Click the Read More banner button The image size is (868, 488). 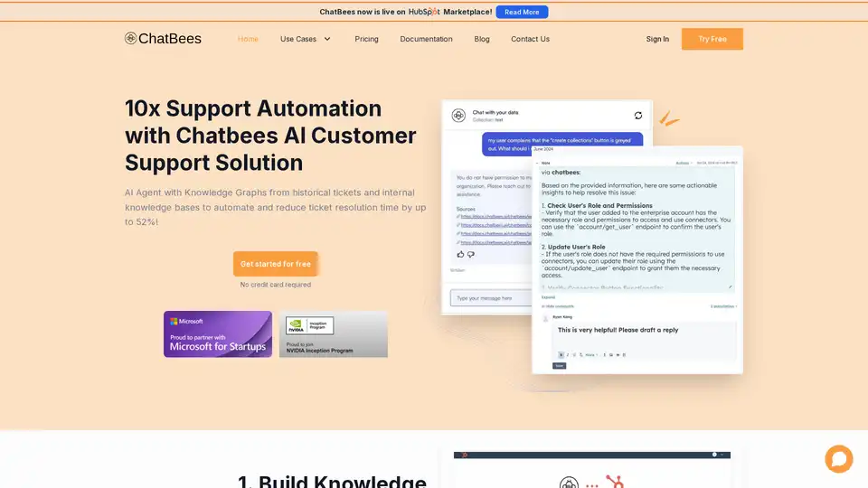pos(522,12)
